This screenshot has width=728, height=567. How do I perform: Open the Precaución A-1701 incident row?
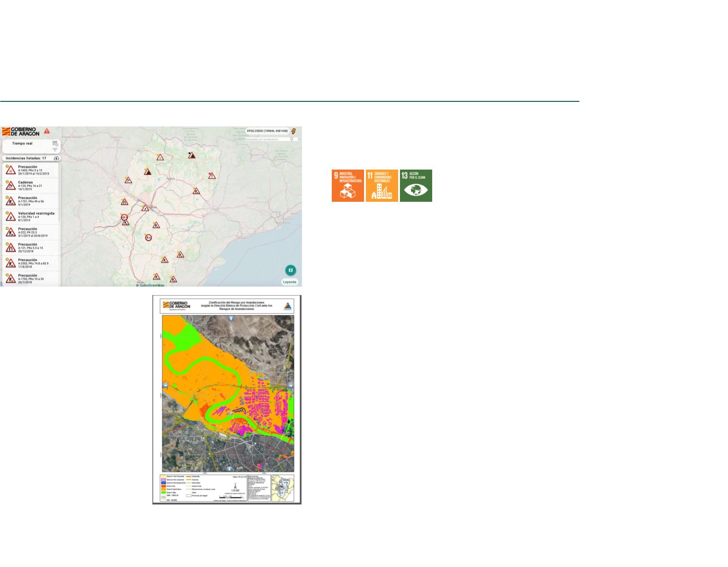(x=31, y=201)
